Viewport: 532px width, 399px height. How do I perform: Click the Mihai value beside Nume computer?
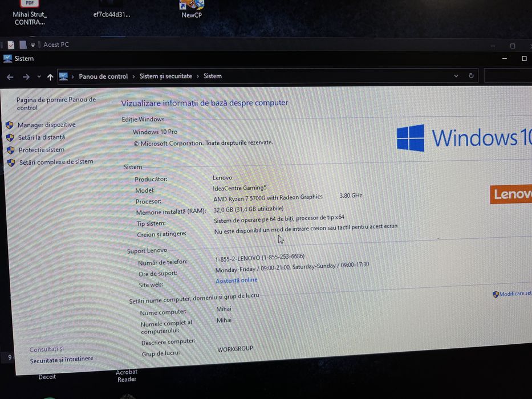point(224,309)
